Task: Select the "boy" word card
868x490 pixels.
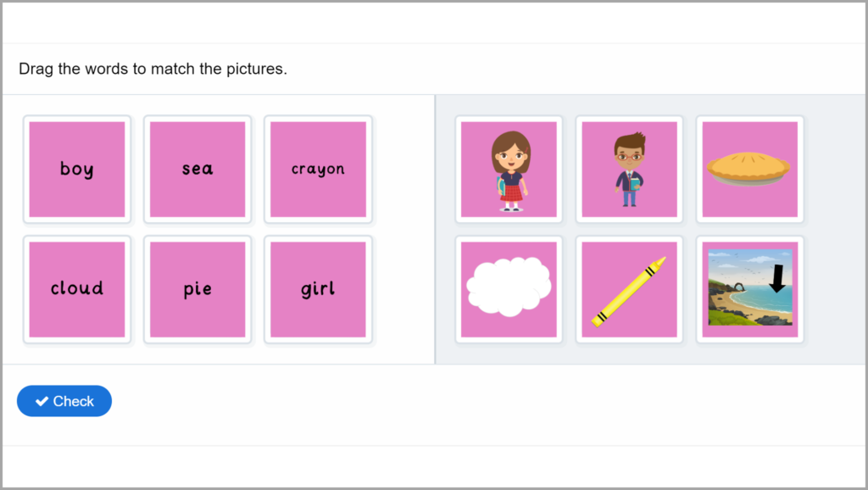Action: click(77, 170)
